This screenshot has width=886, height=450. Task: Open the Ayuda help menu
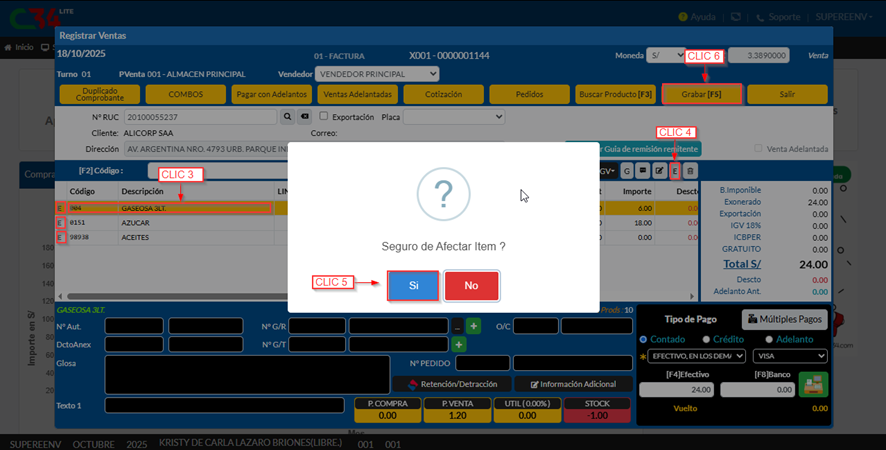point(697,18)
